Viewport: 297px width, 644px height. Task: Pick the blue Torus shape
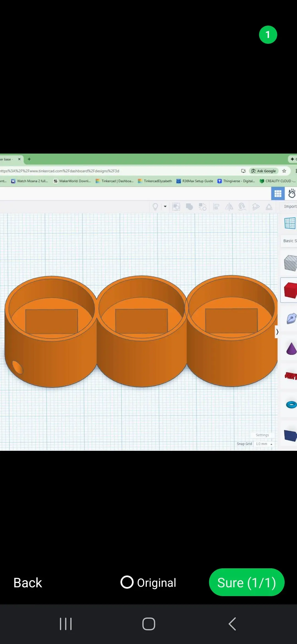pyautogui.click(x=291, y=405)
